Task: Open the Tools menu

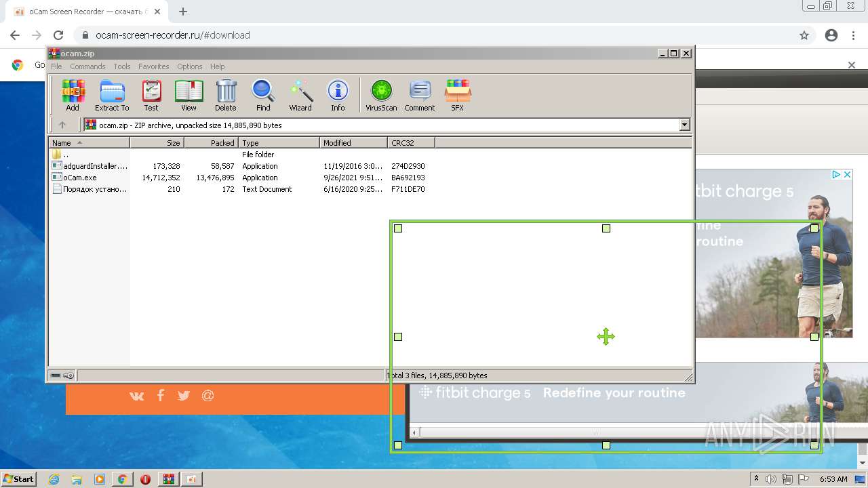Action: pyautogui.click(x=122, y=66)
